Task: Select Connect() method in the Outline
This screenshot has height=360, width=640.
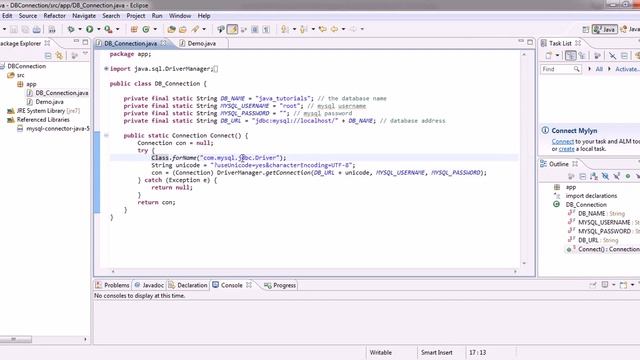Action: point(604,249)
